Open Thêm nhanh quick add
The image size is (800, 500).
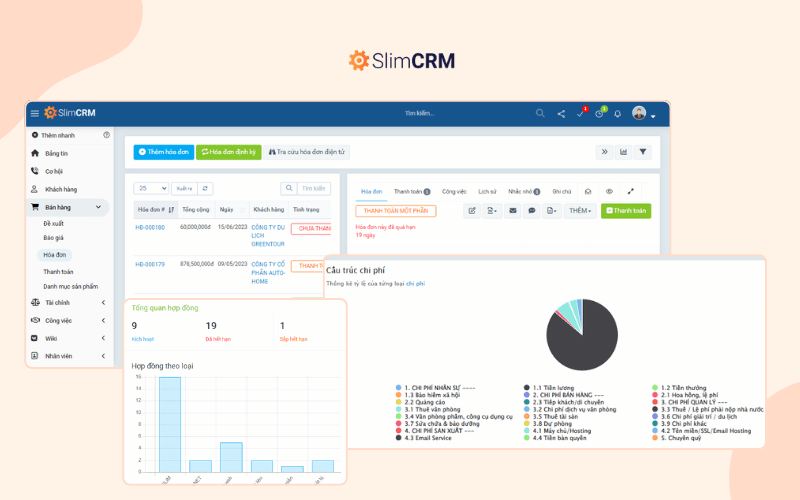(53, 135)
